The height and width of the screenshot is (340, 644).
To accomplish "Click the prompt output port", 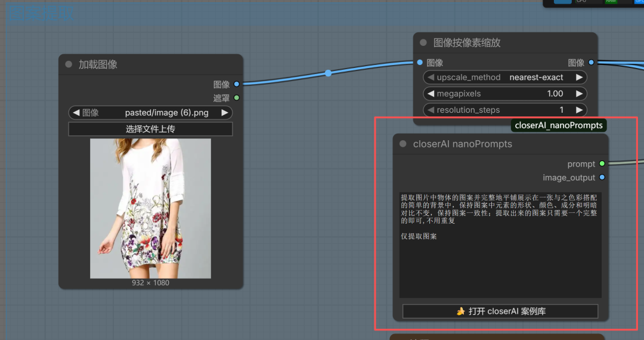I will (602, 163).
